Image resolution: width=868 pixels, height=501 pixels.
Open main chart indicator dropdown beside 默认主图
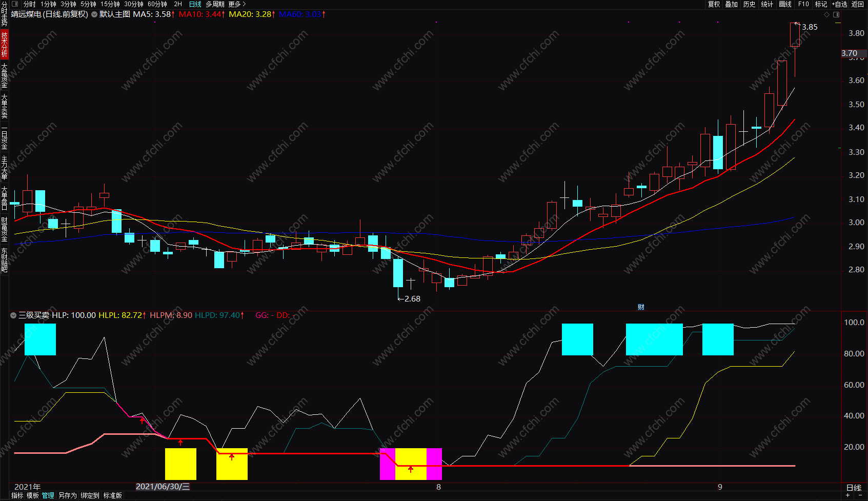coord(94,14)
